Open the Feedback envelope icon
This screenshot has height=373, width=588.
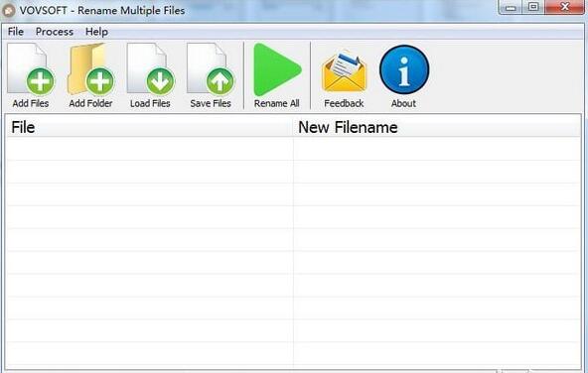(344, 71)
